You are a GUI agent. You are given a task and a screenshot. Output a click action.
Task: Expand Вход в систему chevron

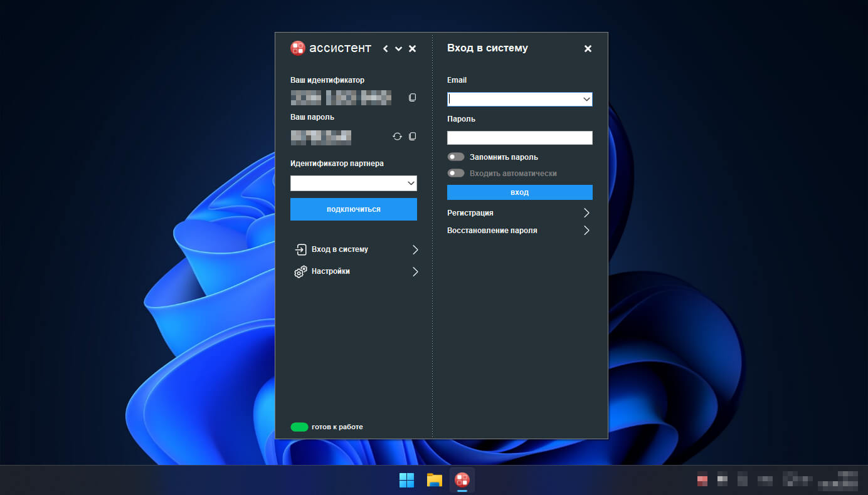[x=415, y=249]
